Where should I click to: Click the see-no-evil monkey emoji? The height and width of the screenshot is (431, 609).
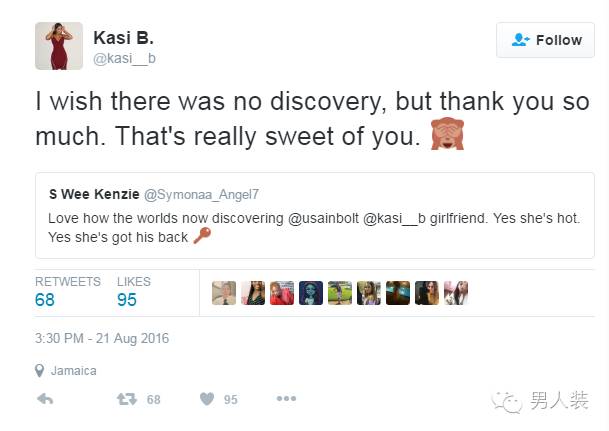click(447, 134)
